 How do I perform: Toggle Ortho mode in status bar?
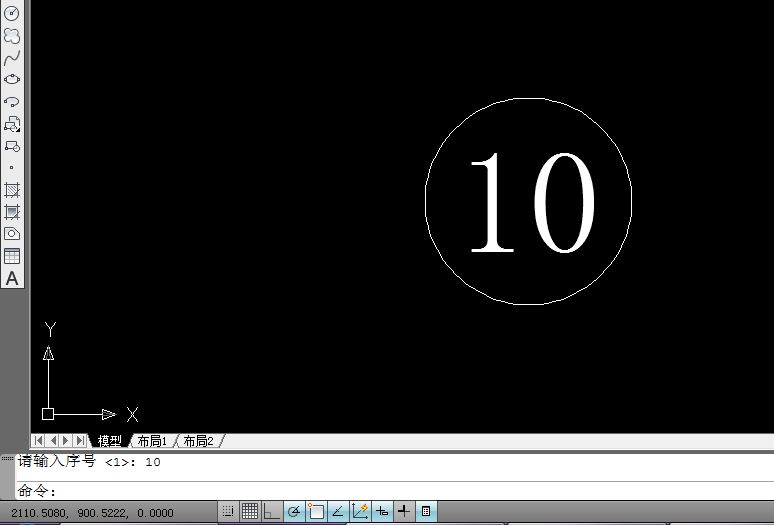click(x=271, y=512)
